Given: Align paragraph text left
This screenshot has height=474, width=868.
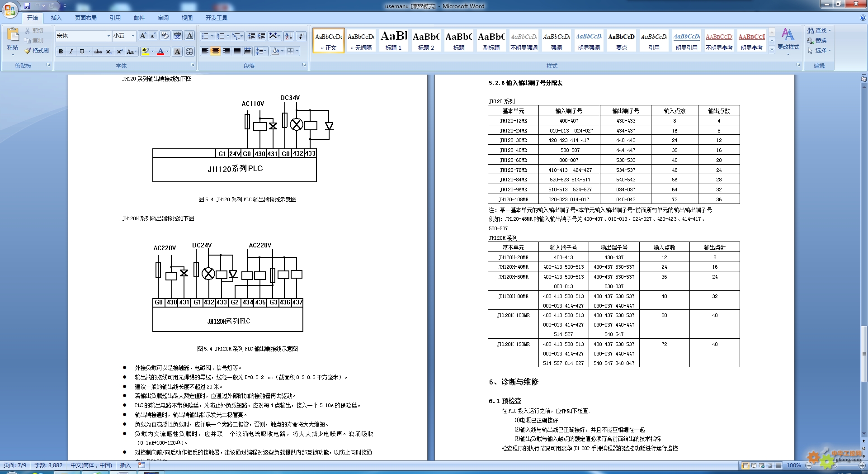Looking at the screenshot, I should click(x=205, y=51).
